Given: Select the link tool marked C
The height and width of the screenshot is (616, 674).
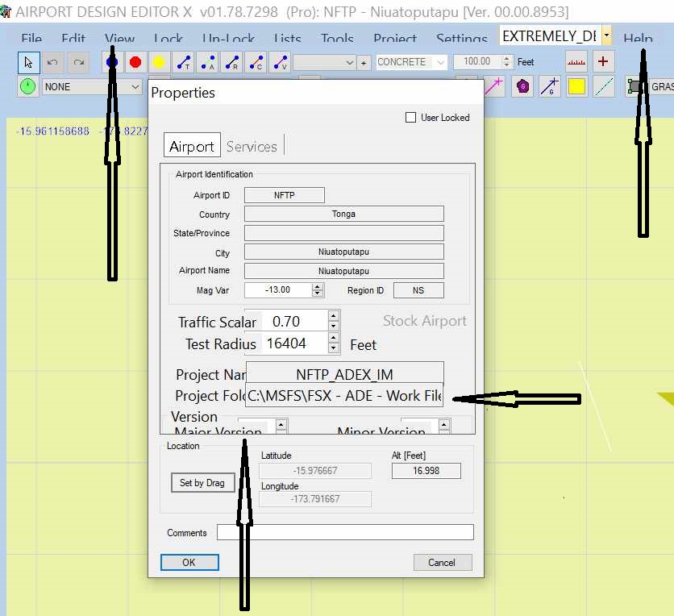Looking at the screenshot, I should (x=256, y=63).
